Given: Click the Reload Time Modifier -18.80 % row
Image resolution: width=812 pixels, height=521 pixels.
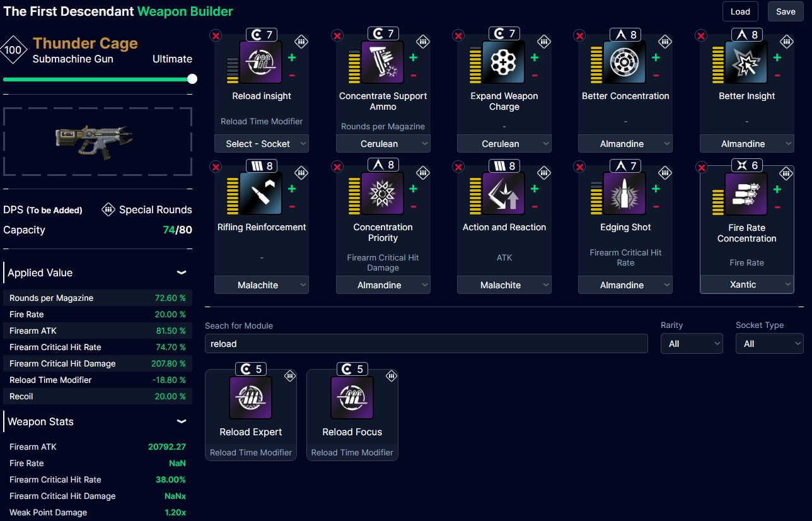Looking at the screenshot, I should [98, 380].
